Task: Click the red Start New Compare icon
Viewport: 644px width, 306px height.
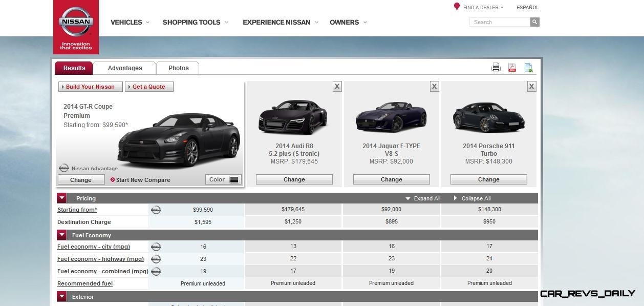Action: 113,180
